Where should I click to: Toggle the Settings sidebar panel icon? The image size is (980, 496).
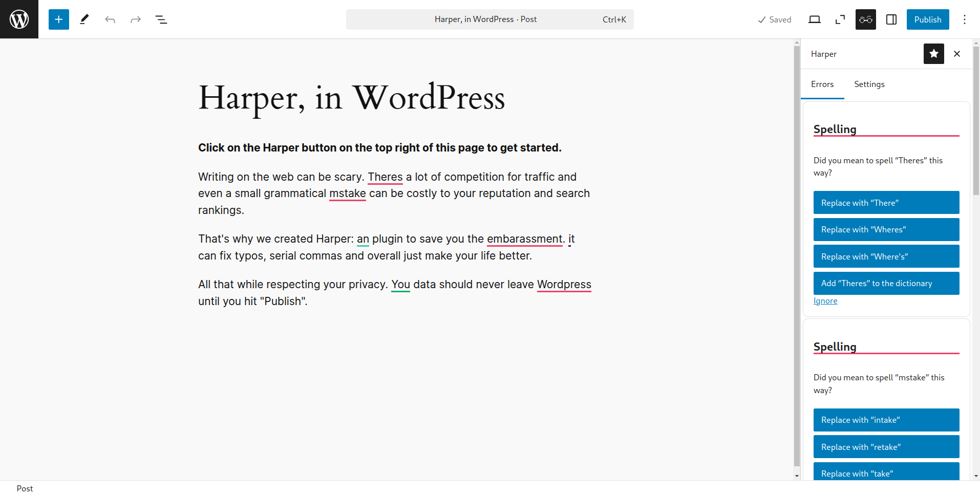pos(891,19)
